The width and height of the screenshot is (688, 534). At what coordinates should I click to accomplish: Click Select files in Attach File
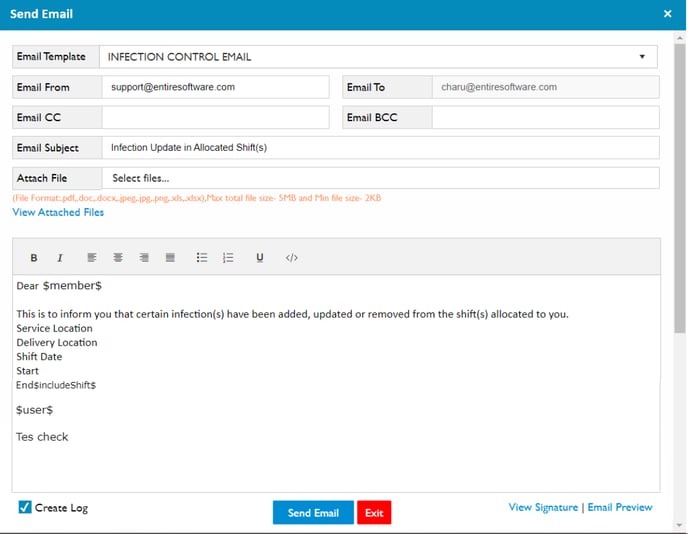point(141,178)
